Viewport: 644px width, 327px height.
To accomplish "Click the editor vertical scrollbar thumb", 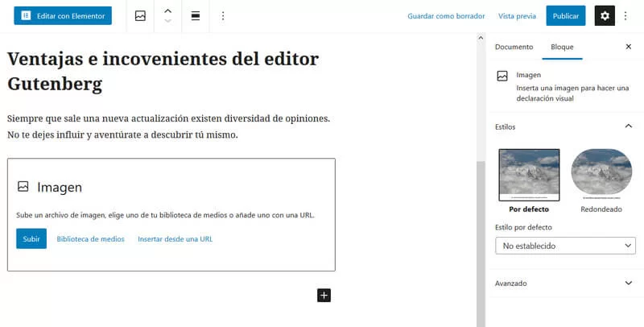I will click(x=481, y=244).
